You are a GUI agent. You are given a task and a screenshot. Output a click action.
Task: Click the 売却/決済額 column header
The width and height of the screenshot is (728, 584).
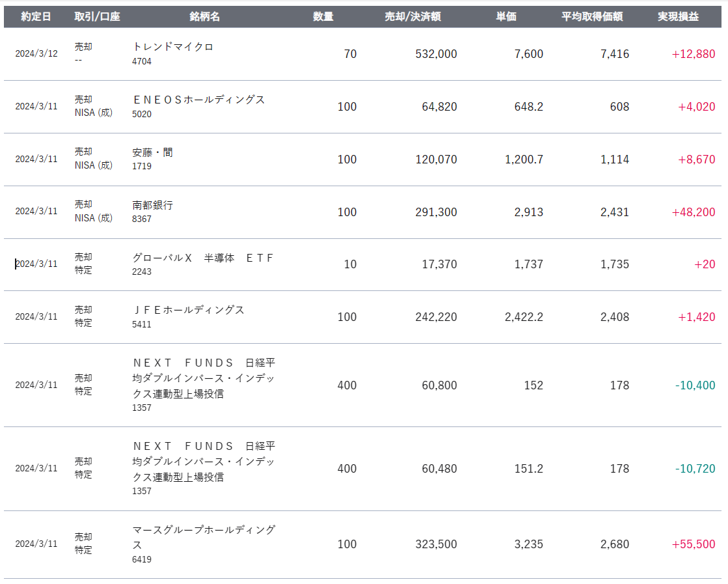412,17
